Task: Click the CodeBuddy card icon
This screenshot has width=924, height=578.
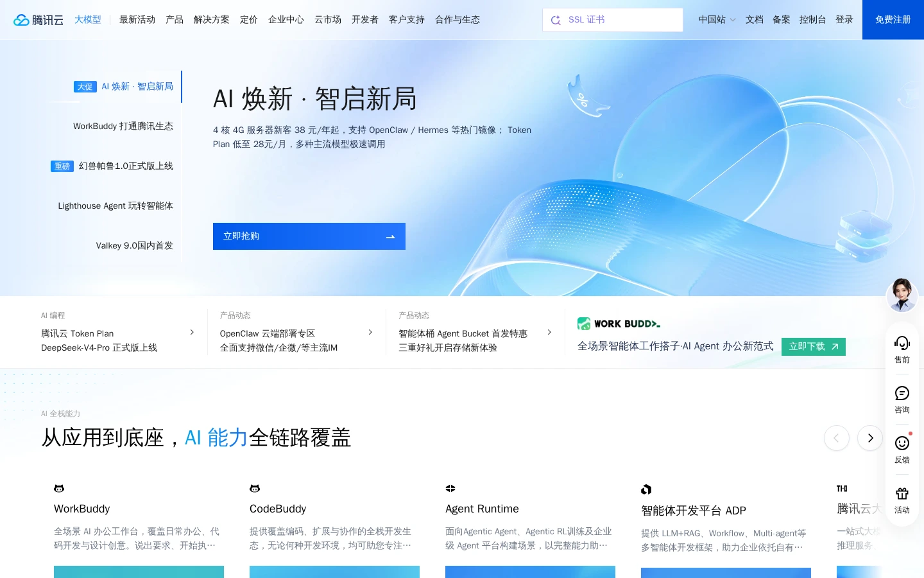Action: (255, 489)
